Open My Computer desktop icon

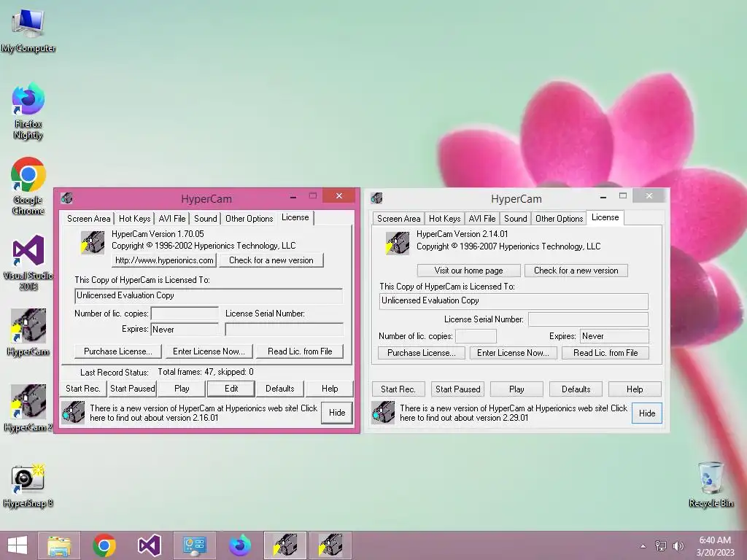(28, 31)
